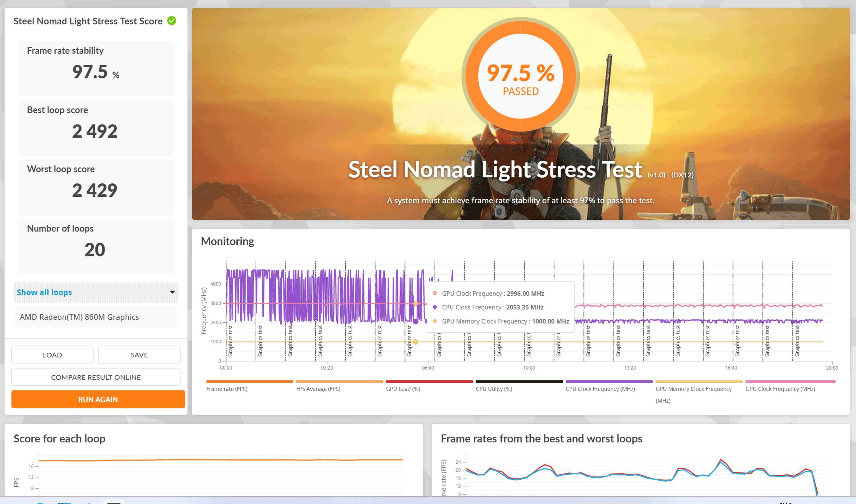Toggle GPU Load (%) legend series
856x504 pixels.
pos(429,386)
